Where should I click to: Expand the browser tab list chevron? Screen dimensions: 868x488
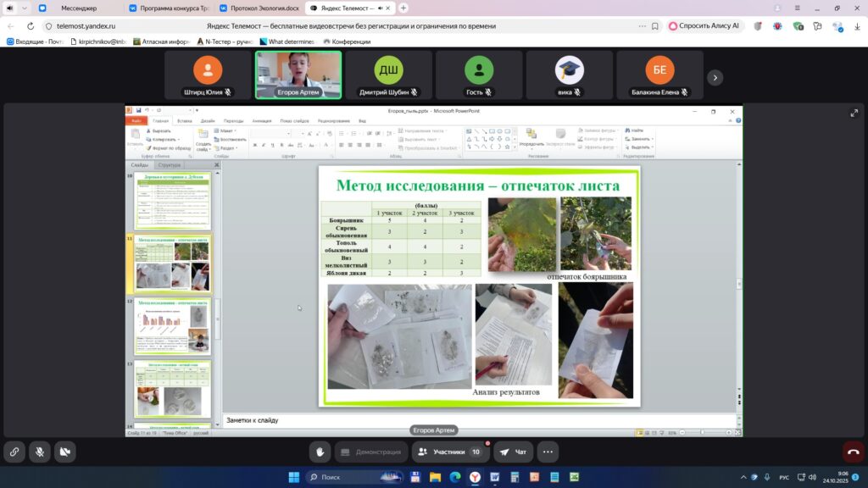point(23,8)
